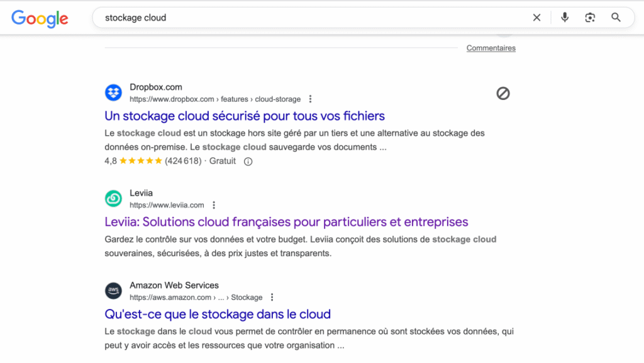Image resolution: width=644 pixels, height=363 pixels.
Task: Open Leviia Solutions cloud françaises result
Action: click(286, 222)
